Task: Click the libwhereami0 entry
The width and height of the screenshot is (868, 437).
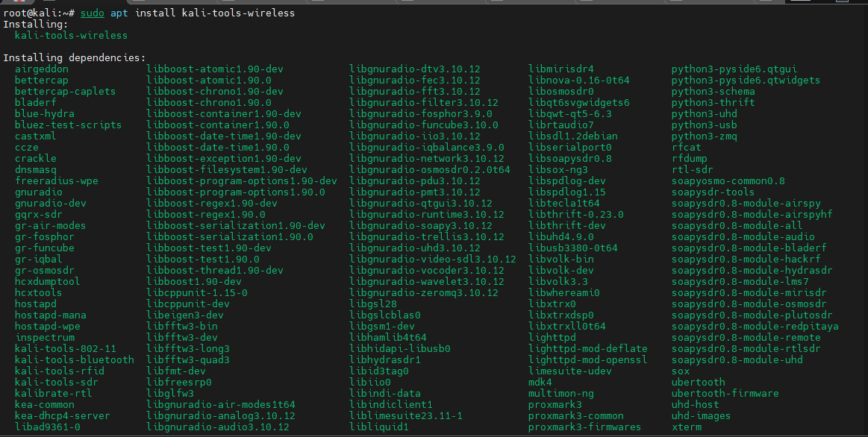Action: pyautogui.click(x=564, y=292)
